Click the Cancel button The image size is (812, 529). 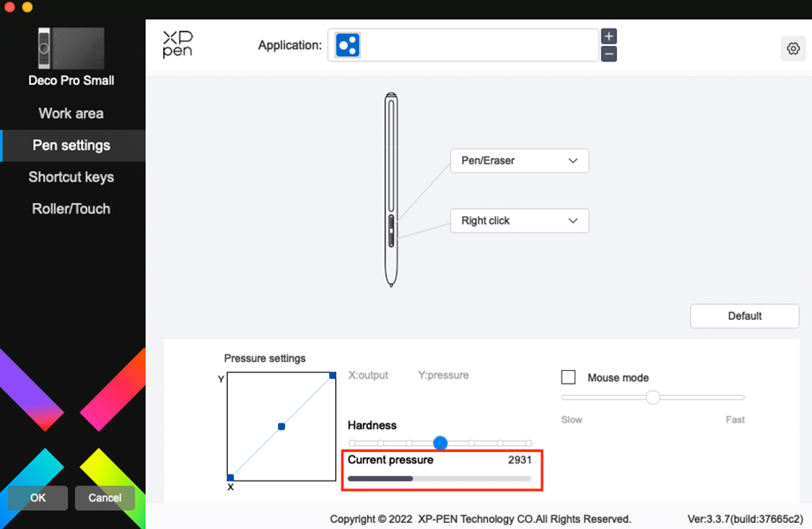(x=105, y=498)
